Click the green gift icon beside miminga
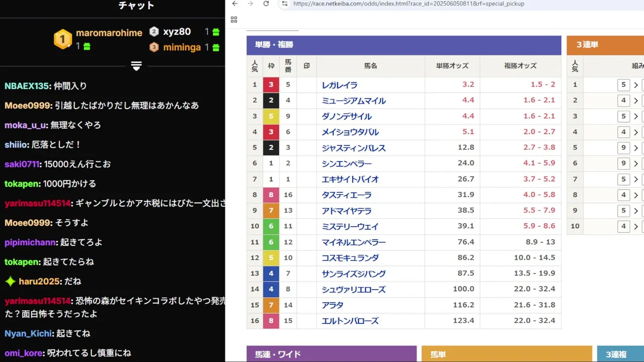Screen dimensions: 644x362 [216, 47]
